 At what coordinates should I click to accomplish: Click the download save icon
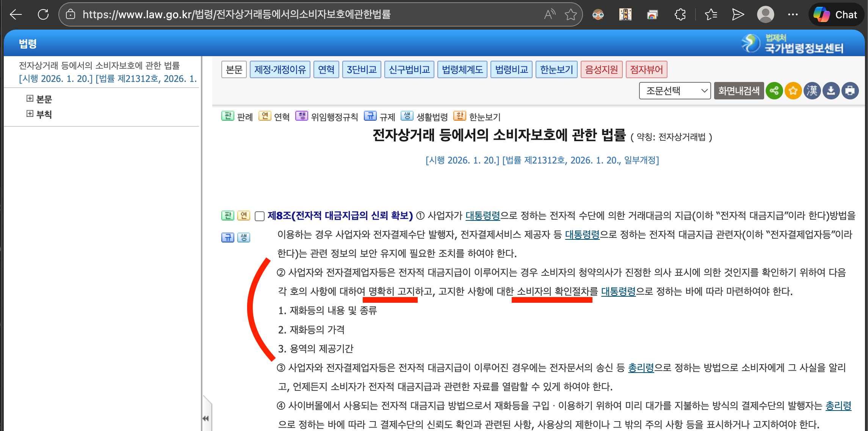(831, 91)
